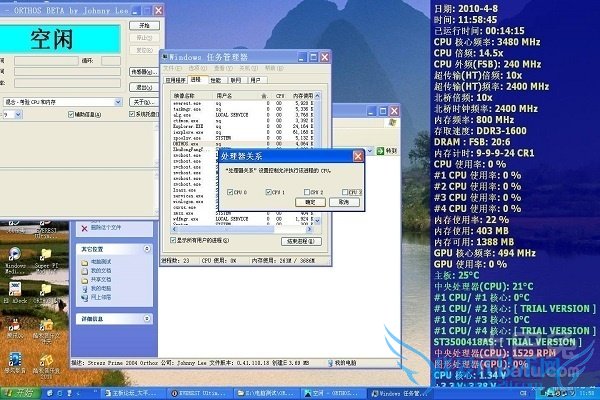
Task: Enable the CPU 2 checkbox
Action: (x=306, y=191)
